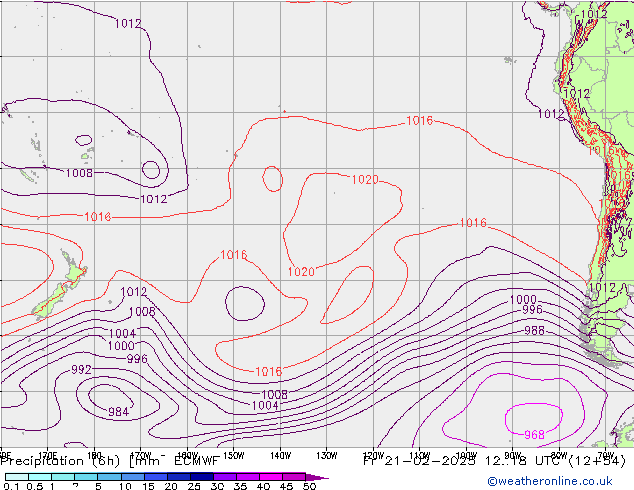This screenshot has width=634, height=490.
Task: Select the 992 isobar label
Action: pyautogui.click(x=81, y=370)
